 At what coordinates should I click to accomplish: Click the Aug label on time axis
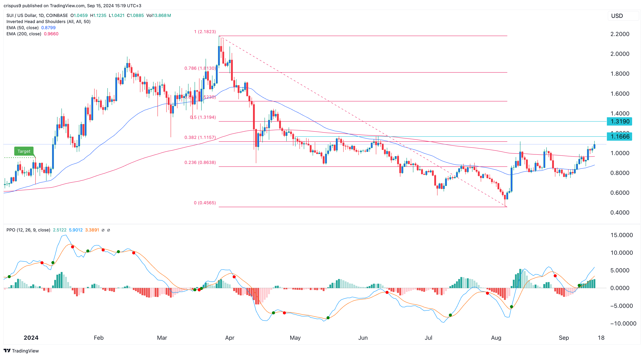[x=496, y=338]
